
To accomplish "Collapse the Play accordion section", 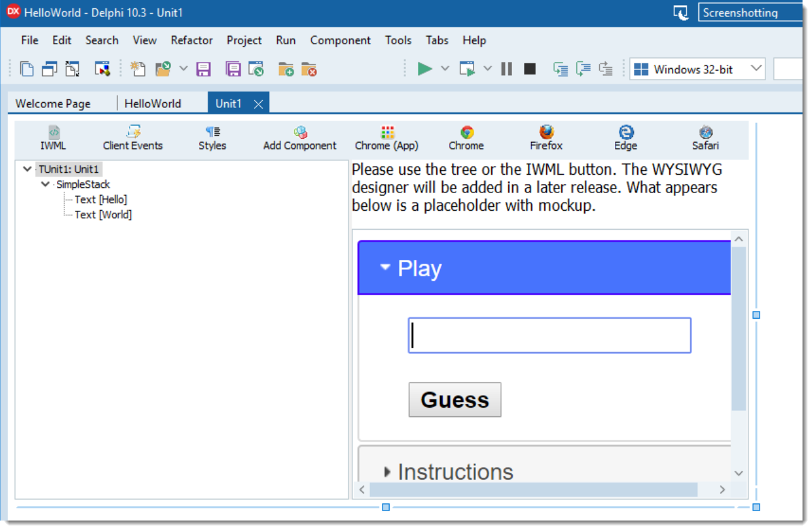I will tap(385, 268).
